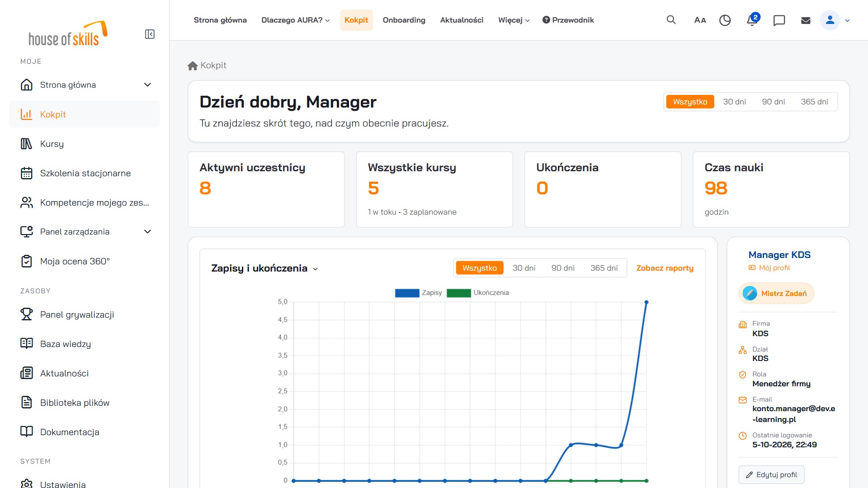
Task: Toggle Ukończenia legend series in chart
Action: (478, 293)
